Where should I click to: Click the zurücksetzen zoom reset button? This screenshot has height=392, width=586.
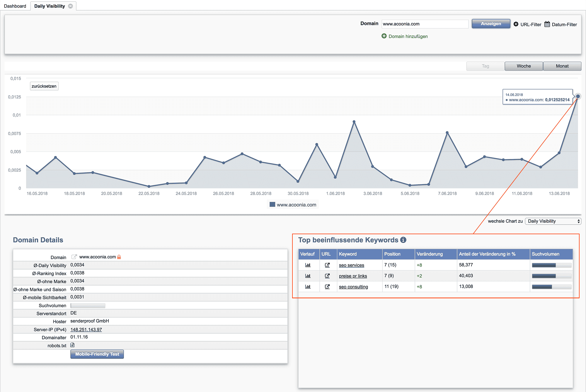[44, 86]
